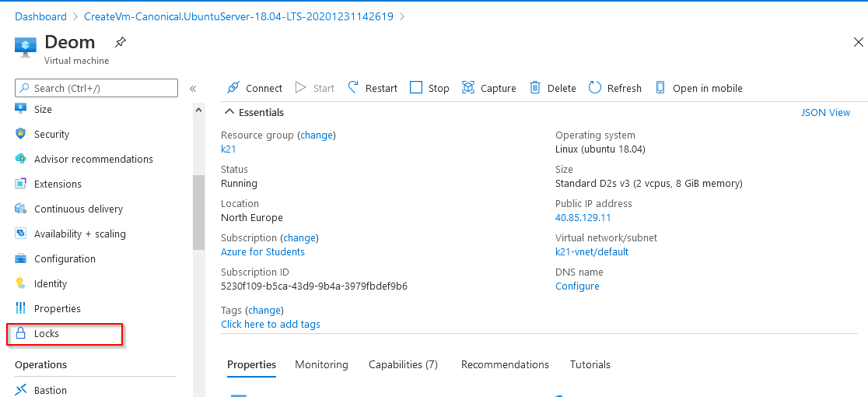Screen dimensions: 868x397
Task: Click the Refresh circular arrow icon
Action: click(594, 87)
